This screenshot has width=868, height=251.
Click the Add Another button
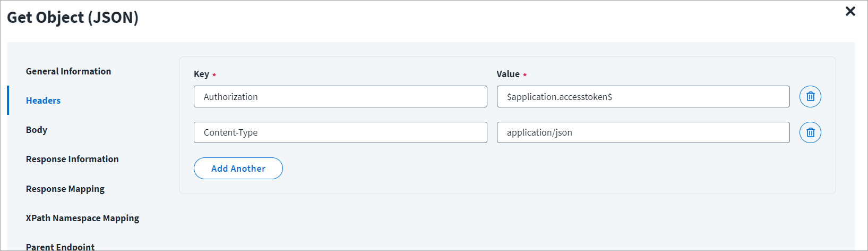click(238, 169)
